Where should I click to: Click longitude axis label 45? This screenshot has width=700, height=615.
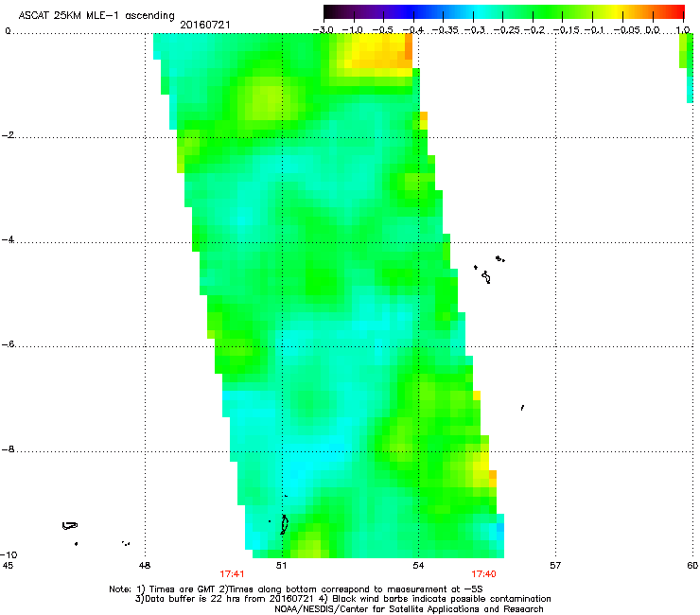coord(8,566)
